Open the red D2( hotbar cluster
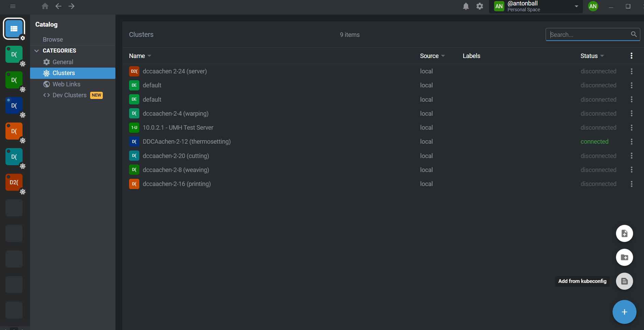The height and width of the screenshot is (330, 644). click(x=14, y=182)
